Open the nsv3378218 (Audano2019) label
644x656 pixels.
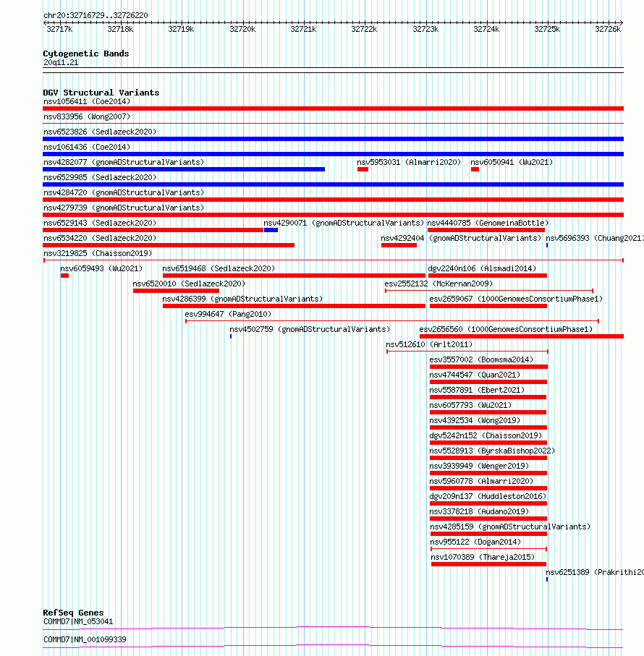[479, 511]
